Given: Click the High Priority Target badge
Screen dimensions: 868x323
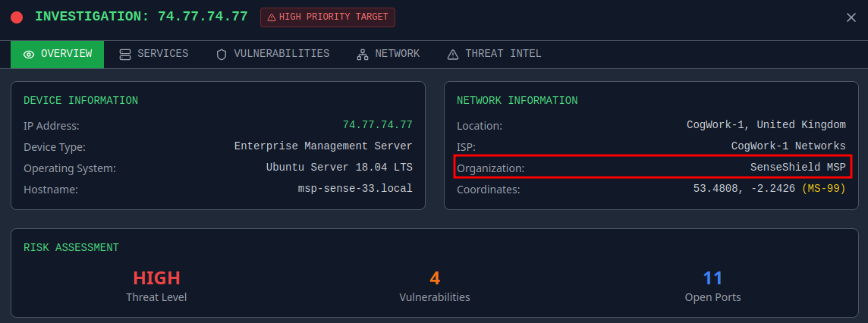Looking at the screenshot, I should (x=327, y=17).
